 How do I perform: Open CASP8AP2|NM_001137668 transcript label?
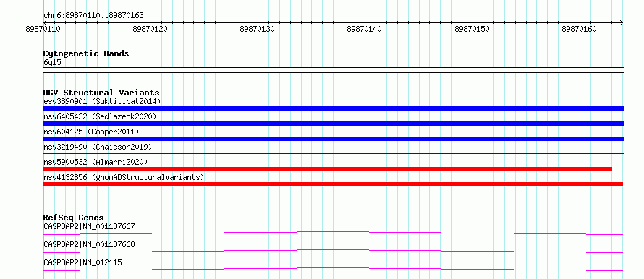click(x=89, y=245)
